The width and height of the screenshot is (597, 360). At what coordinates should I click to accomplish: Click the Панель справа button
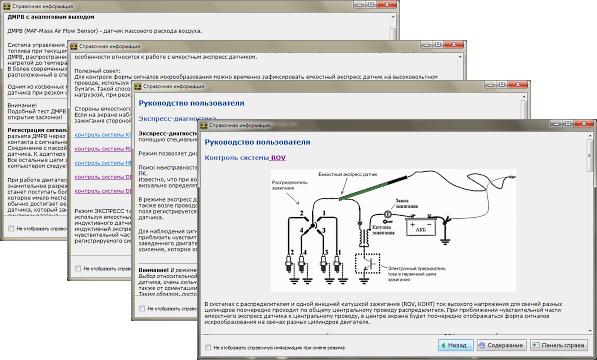click(x=559, y=345)
